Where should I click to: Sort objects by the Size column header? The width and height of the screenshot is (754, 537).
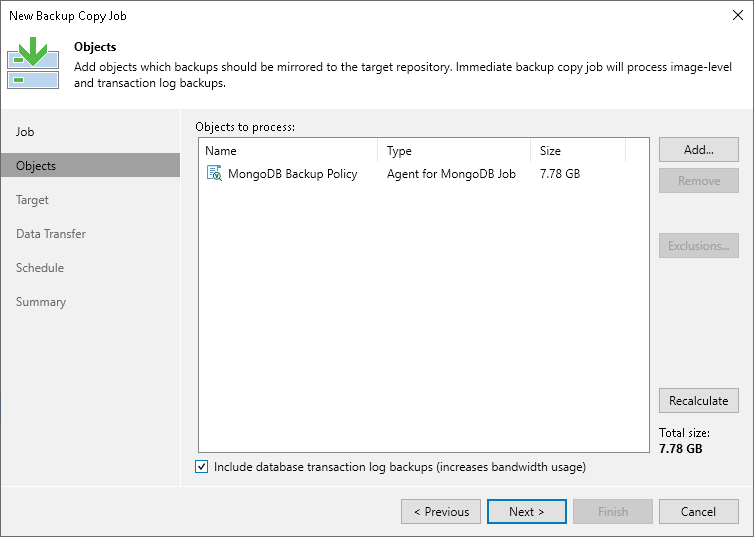[578, 150]
